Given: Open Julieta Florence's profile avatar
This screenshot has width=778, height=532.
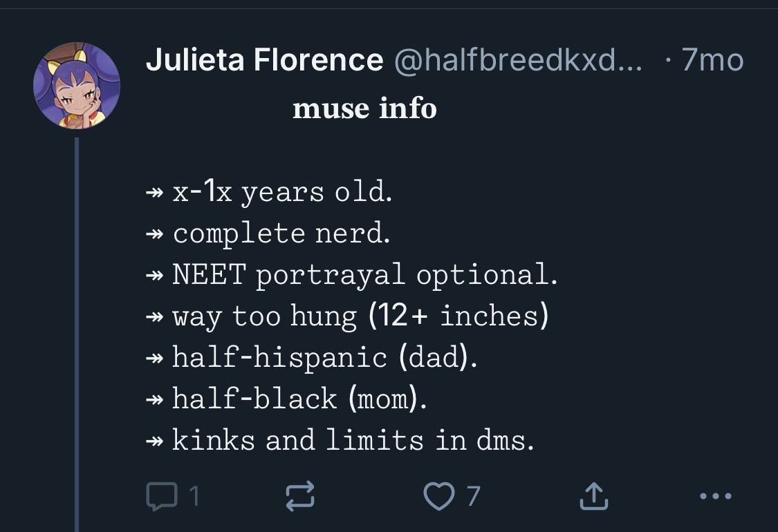Looking at the screenshot, I should coord(77,86).
